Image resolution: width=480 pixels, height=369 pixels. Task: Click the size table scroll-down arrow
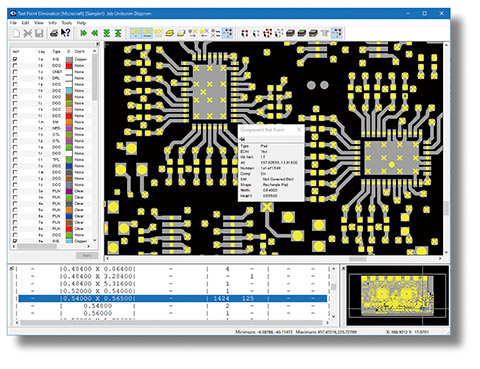[x=333, y=316]
